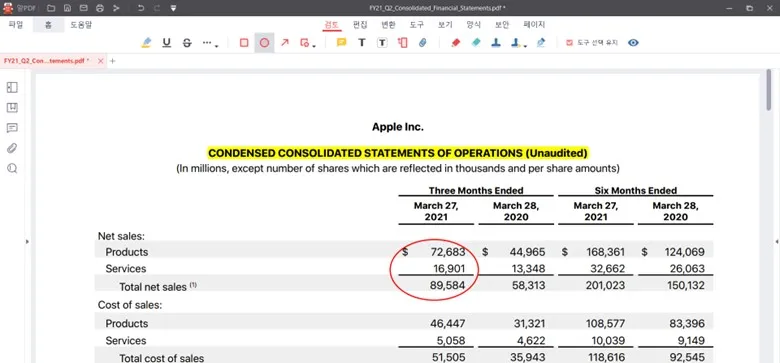
Task: Open the shape tools dropdown arrow
Action: (x=314, y=46)
